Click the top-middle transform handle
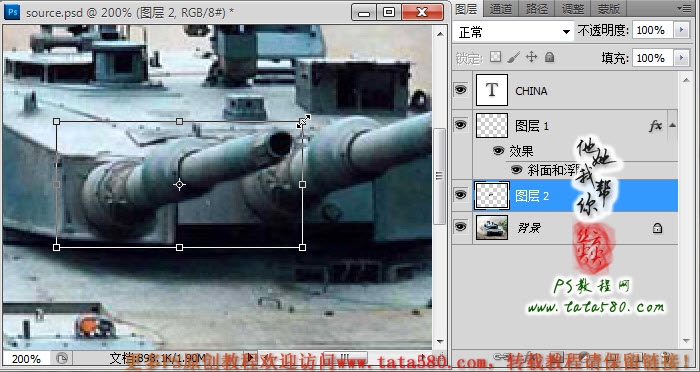Image resolution: width=700 pixels, height=372 pixels. [179, 121]
